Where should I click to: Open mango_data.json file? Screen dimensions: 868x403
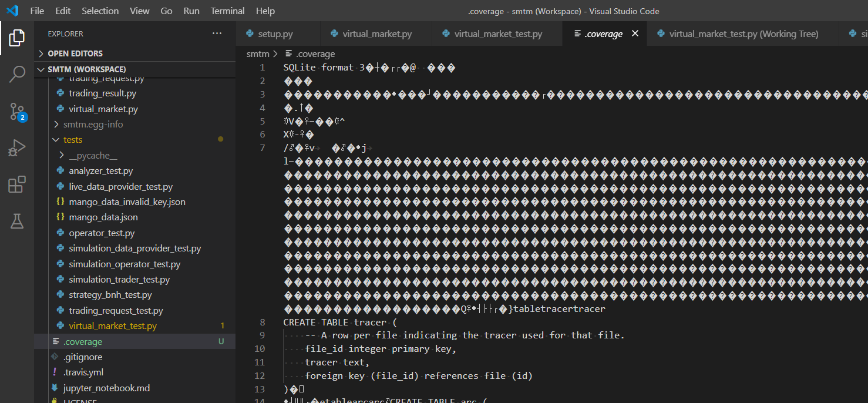pyautogui.click(x=135, y=217)
